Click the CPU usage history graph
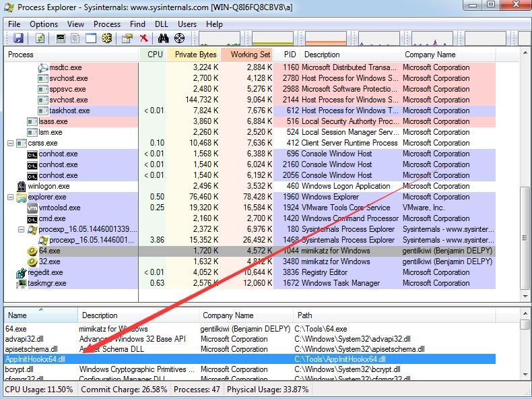 [220, 38]
